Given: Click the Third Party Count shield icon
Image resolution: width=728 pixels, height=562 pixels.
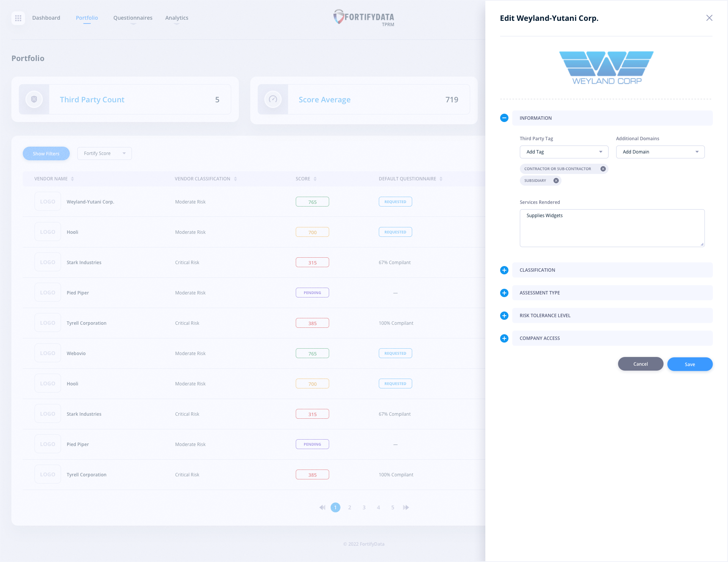Looking at the screenshot, I should click(34, 99).
